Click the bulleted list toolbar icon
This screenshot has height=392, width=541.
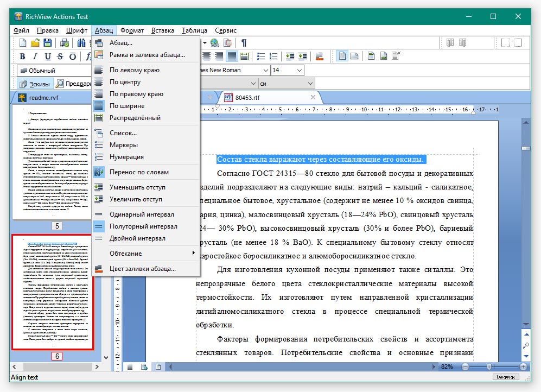coord(261,56)
